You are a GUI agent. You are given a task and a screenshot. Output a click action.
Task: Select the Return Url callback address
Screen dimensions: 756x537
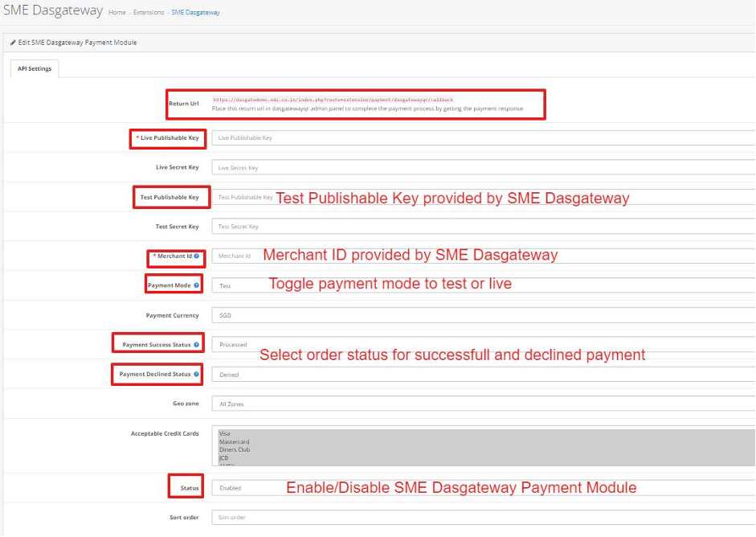(x=333, y=100)
